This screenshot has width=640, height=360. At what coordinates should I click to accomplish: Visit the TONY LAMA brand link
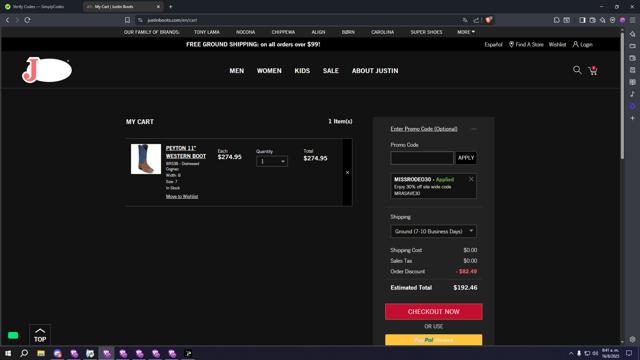[207, 32]
